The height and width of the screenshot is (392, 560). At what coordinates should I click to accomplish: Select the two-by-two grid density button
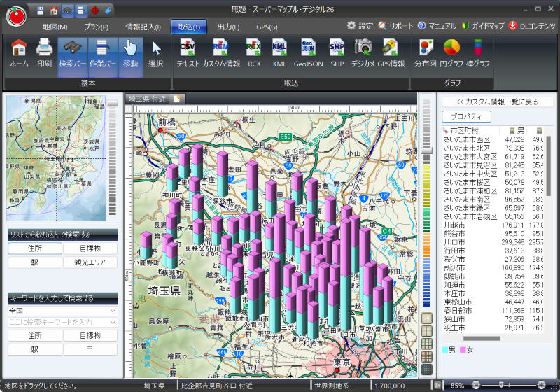coord(427,331)
